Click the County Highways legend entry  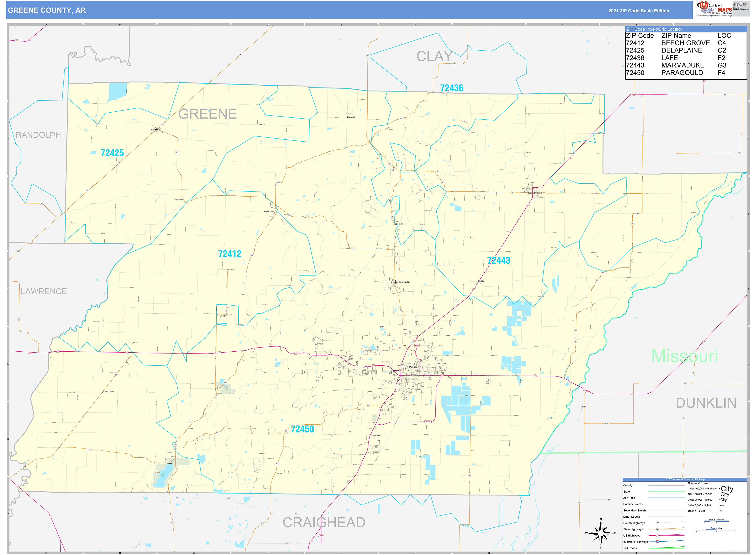tap(634, 523)
